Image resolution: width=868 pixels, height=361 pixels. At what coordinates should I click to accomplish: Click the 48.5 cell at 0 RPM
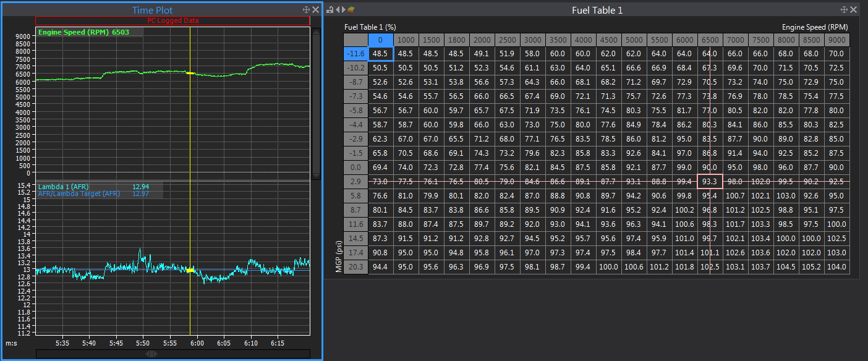point(380,54)
